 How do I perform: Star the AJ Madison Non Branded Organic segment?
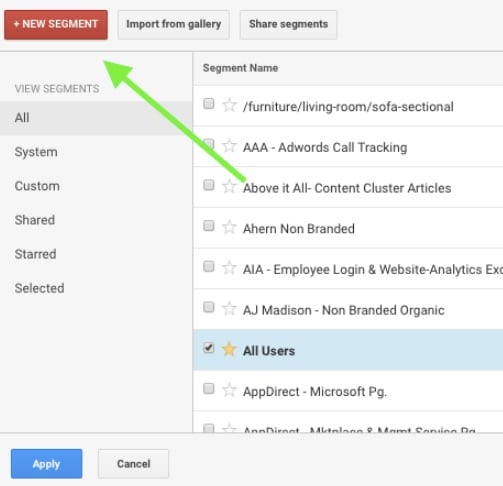(229, 308)
